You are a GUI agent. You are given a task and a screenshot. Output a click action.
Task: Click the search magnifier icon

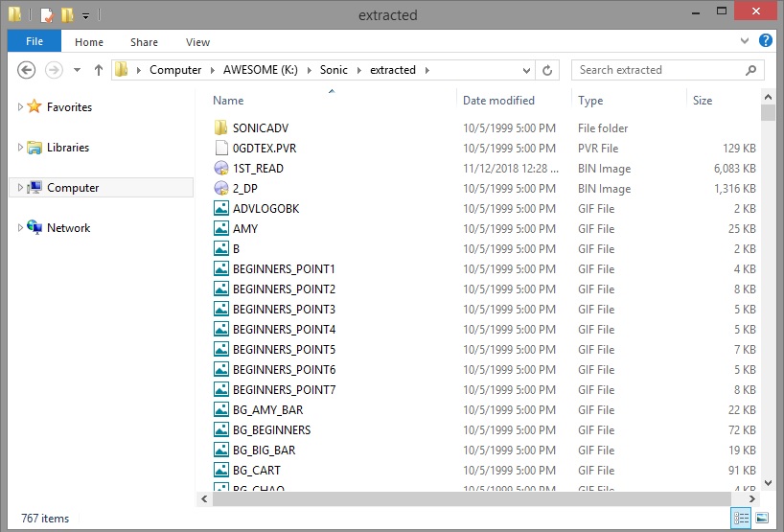(x=750, y=70)
